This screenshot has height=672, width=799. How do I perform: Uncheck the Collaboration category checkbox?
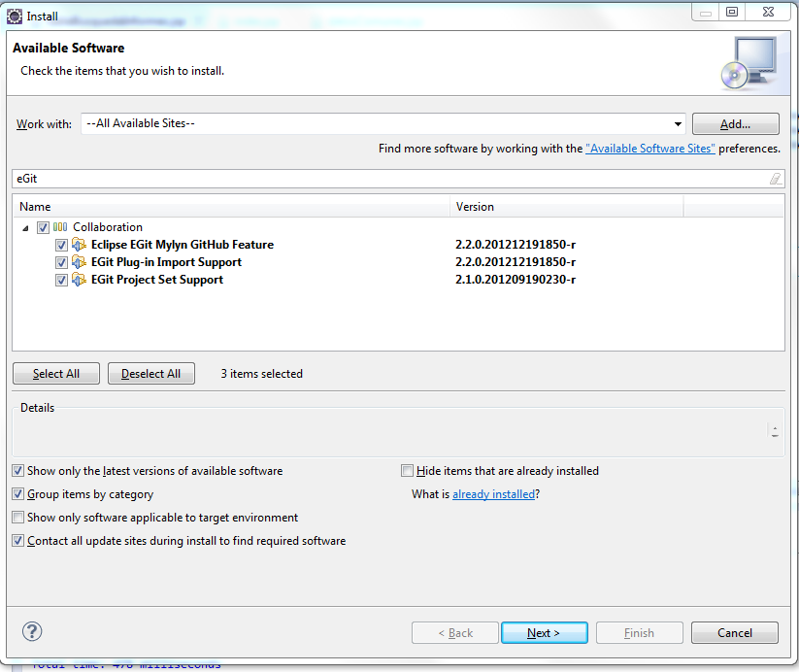click(43, 227)
